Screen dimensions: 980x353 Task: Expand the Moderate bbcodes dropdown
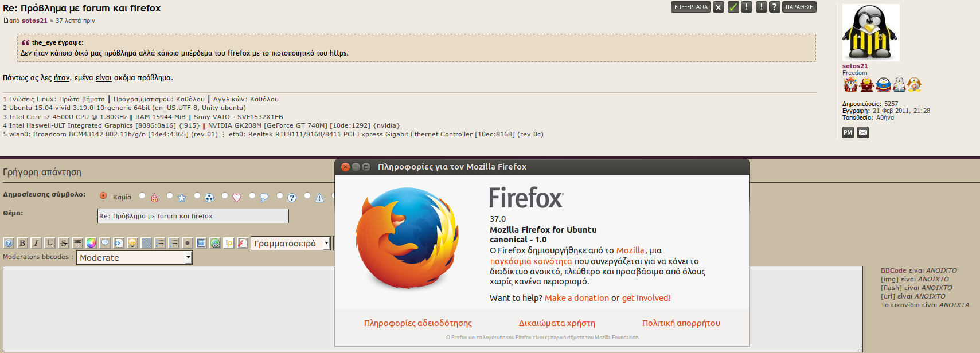click(x=134, y=258)
